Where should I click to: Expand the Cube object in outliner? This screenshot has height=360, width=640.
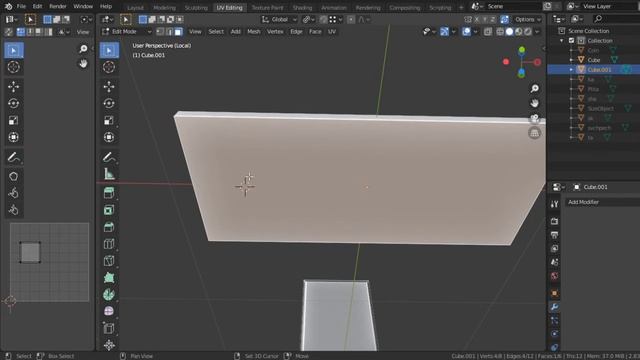click(571, 60)
